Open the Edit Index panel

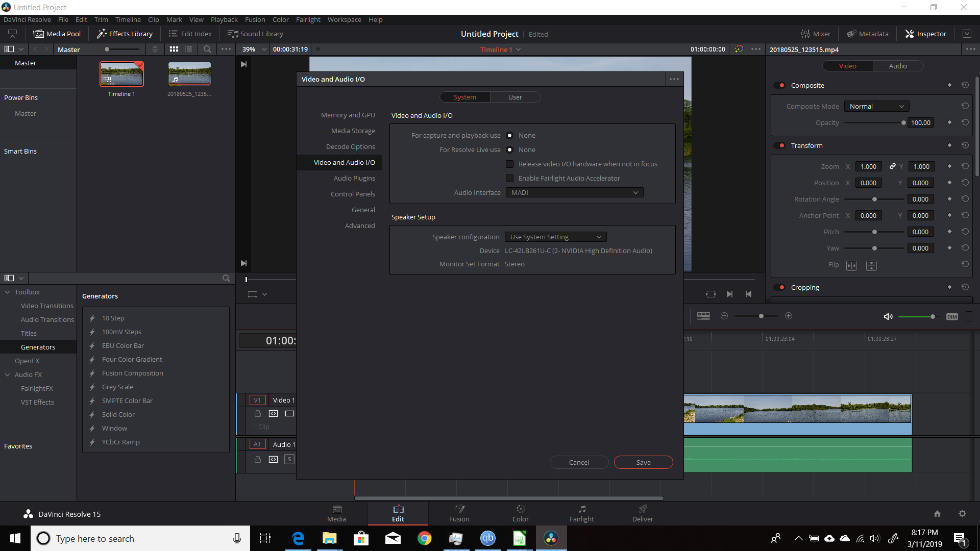click(x=190, y=34)
